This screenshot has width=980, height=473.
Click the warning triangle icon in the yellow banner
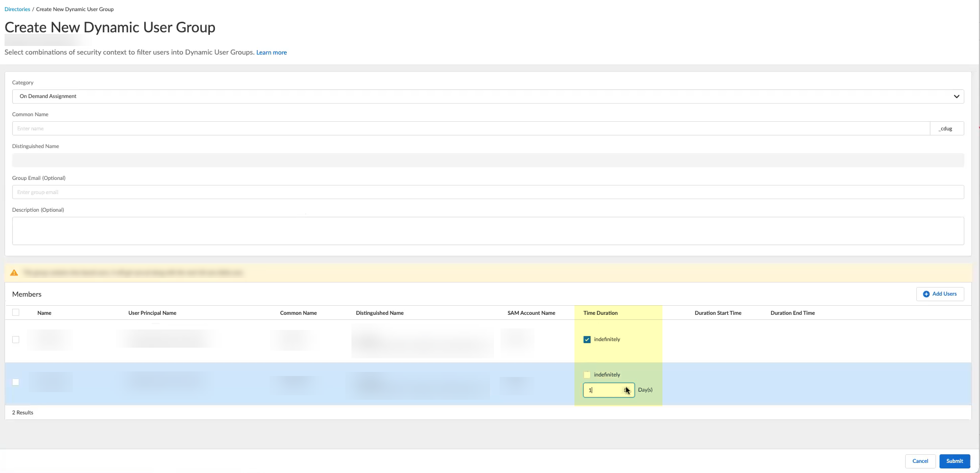[x=14, y=273]
